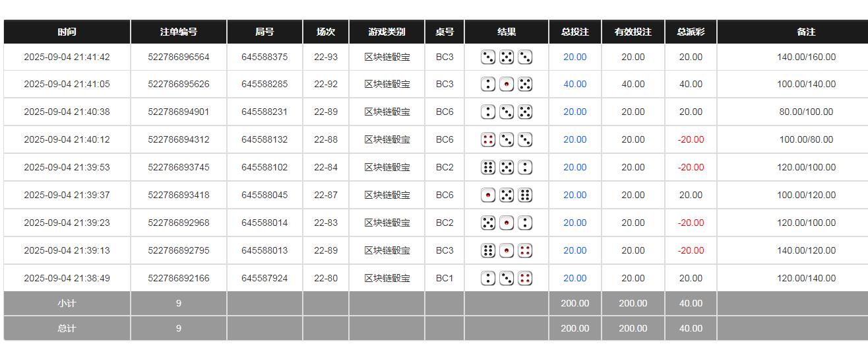Click the six-dot die for order 522786892795
The height and width of the screenshot is (352, 868).
tap(488, 251)
